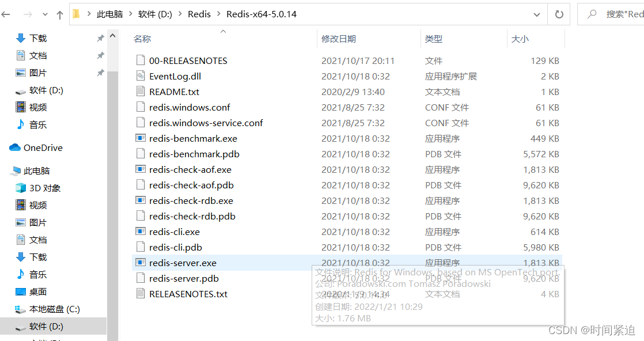Expand chevron after Redis in breadcrumb
The image size is (644, 341).
pyautogui.click(x=218, y=14)
